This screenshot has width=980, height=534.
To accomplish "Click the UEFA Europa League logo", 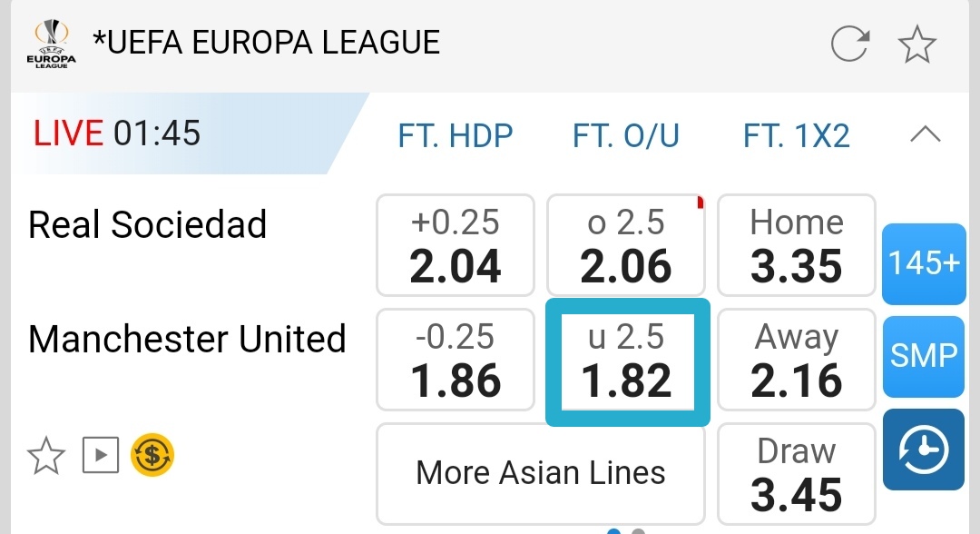I will pos(51,45).
